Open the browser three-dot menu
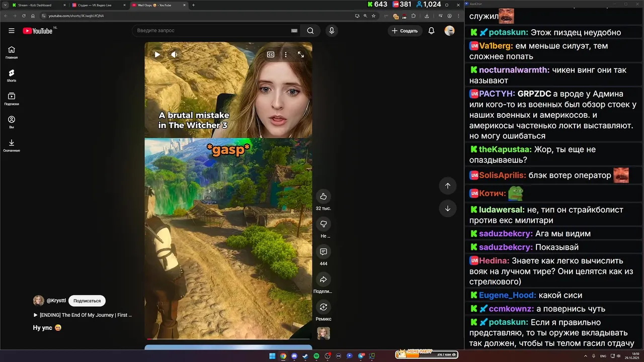The width and height of the screenshot is (644, 362). click(x=458, y=16)
